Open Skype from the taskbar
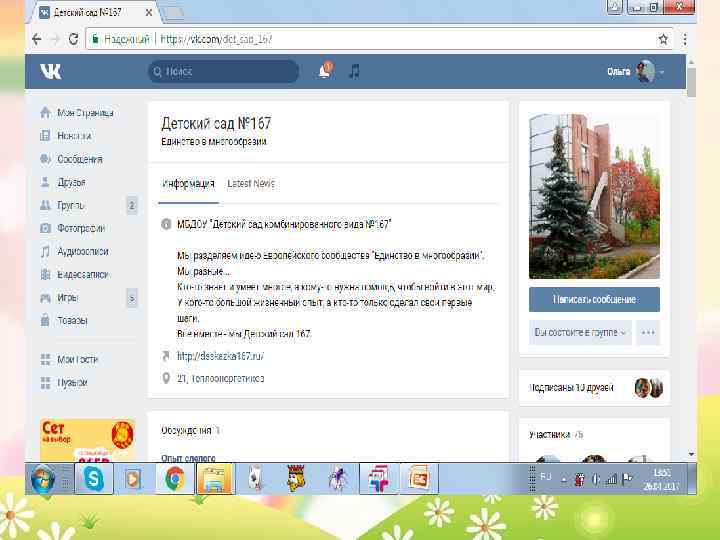 93,479
